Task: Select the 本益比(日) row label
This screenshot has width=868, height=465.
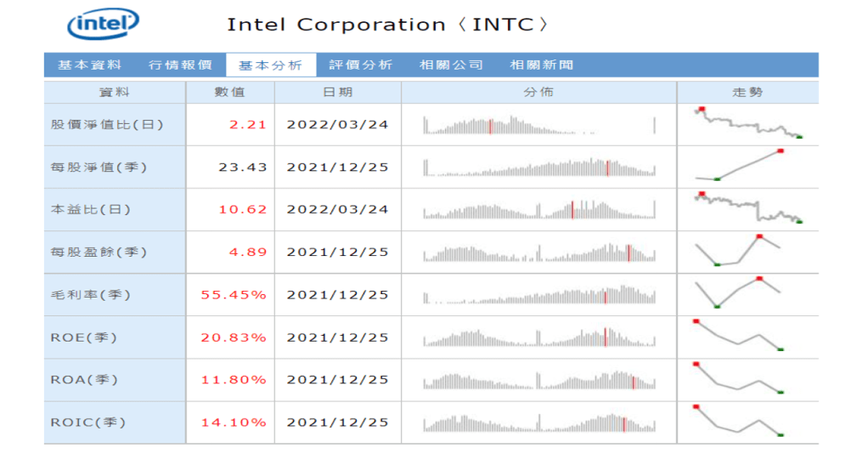Action: point(91,209)
